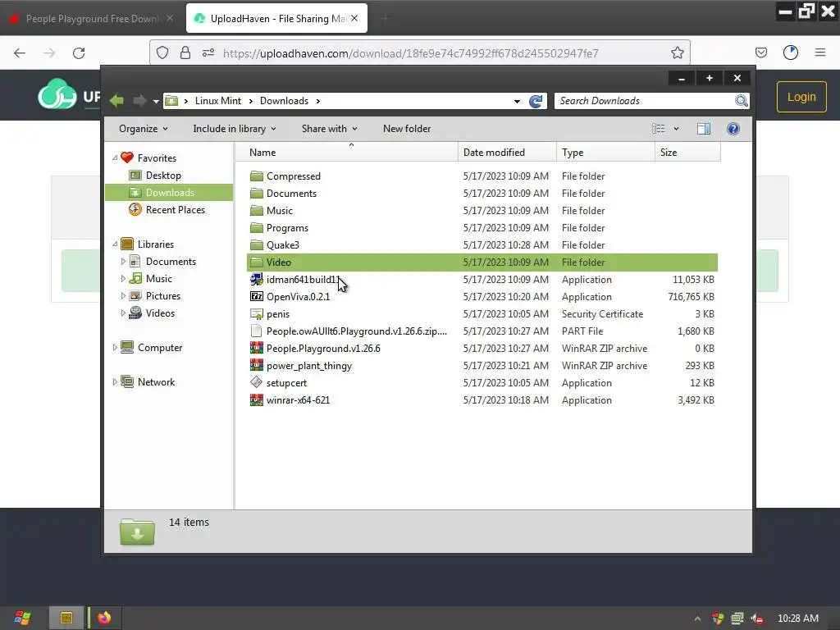Sort by Date modified column
Screen dimensions: 840x630
(x=507, y=152)
